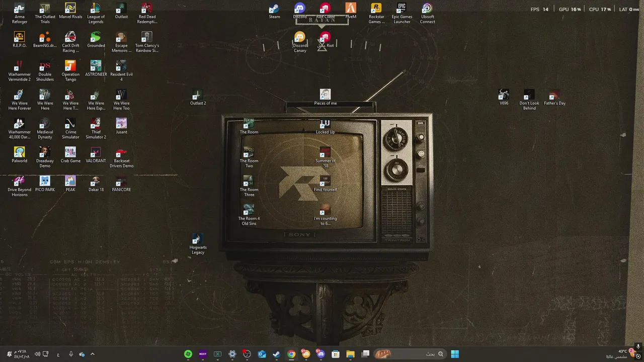
Task: Click the Microsoft Store taskbar icon
Action: [336, 354]
